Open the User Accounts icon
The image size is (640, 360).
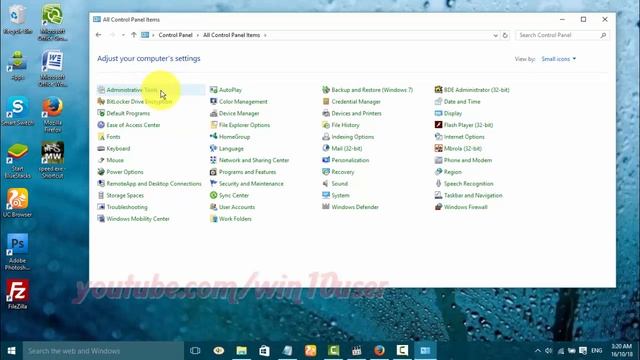click(213, 207)
